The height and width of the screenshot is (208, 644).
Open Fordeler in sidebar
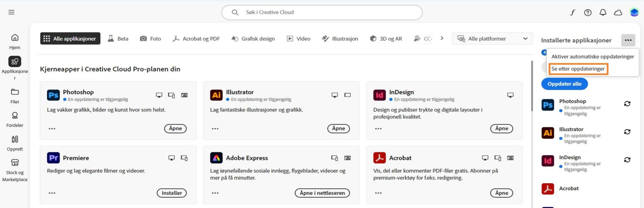click(x=15, y=120)
